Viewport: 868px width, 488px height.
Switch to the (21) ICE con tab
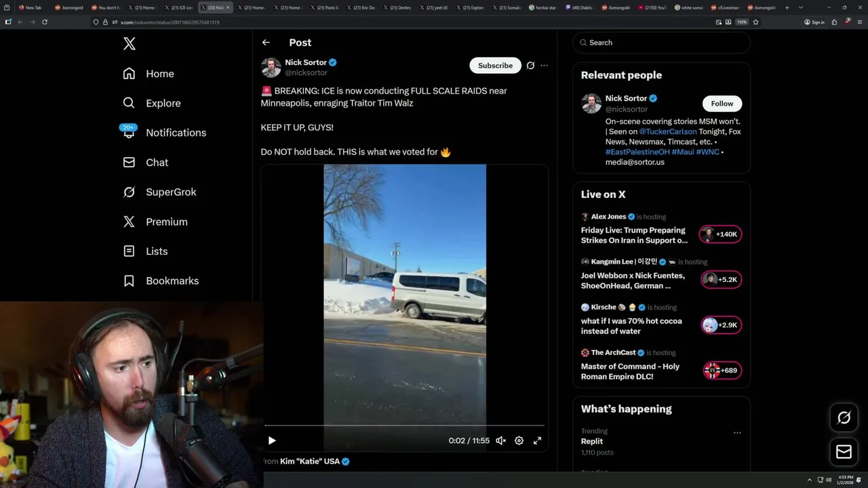178,7
